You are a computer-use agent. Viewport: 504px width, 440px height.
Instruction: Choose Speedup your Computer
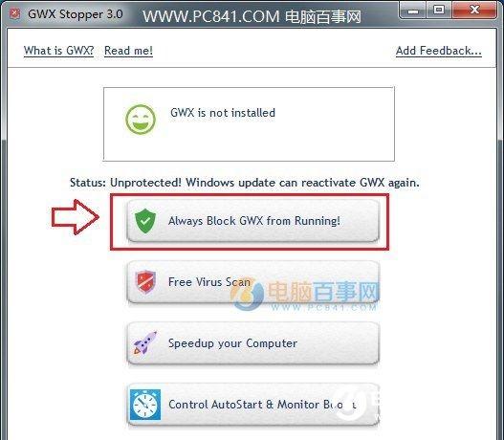click(253, 343)
